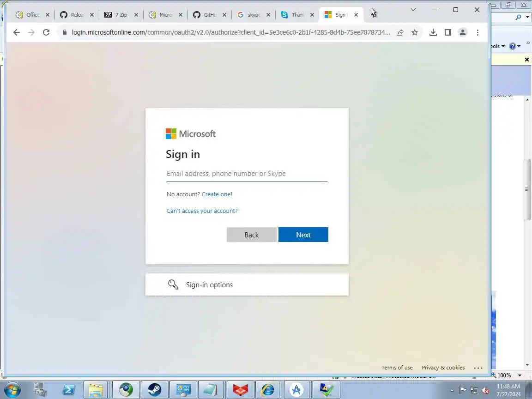Viewport: 532px width, 399px height.
Task: Close the Sign in tab
Action: pos(356,15)
